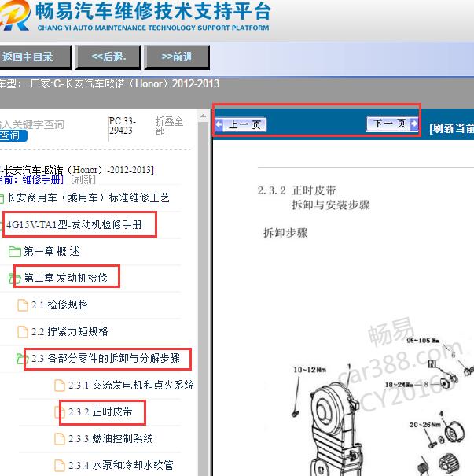Select 2.3.2 正时皮带 in the tree
474x476 pixels.
pos(101,412)
